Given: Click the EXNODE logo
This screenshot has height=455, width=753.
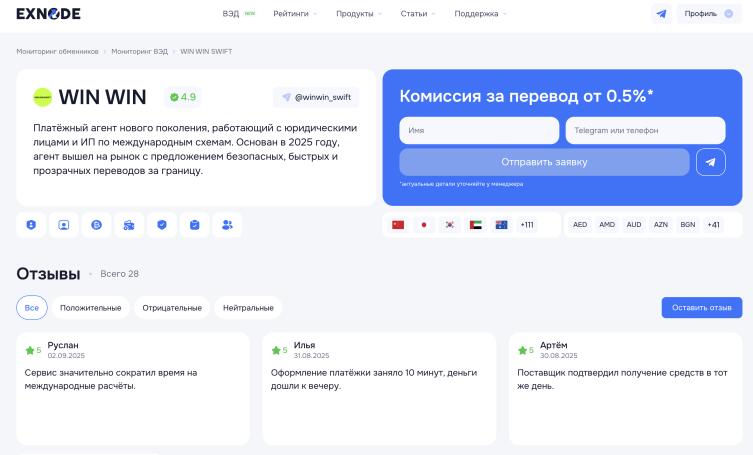Looking at the screenshot, I should (x=48, y=14).
